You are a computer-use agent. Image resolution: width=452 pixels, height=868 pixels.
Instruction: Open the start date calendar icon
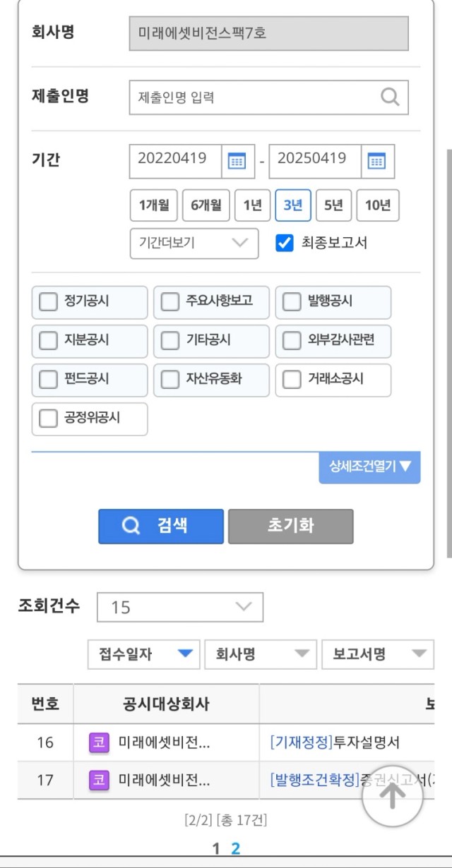click(x=237, y=162)
